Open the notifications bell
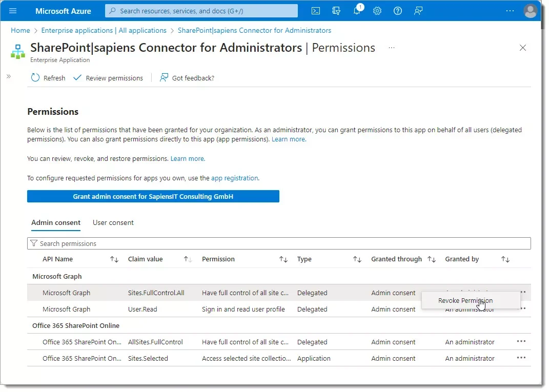The width and height of the screenshot is (549, 392). 357,11
